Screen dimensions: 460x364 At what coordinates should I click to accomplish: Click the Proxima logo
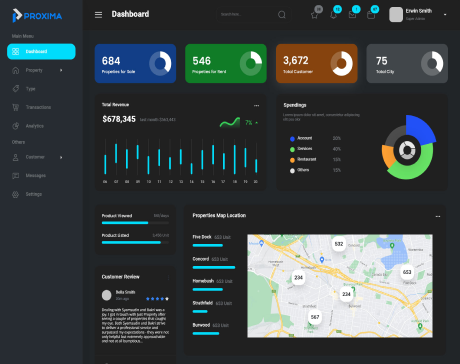[x=37, y=16]
